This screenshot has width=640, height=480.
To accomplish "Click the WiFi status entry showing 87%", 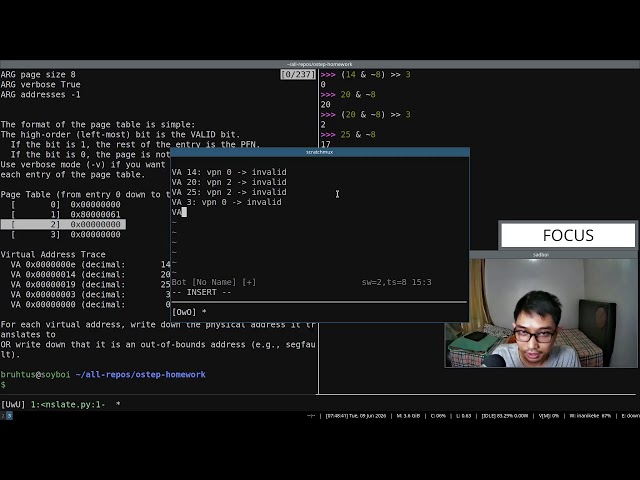I will pos(590,416).
